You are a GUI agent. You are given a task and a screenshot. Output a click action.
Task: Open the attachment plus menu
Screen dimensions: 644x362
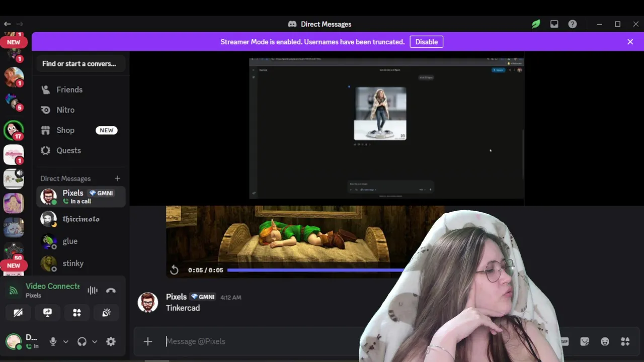[x=147, y=341]
